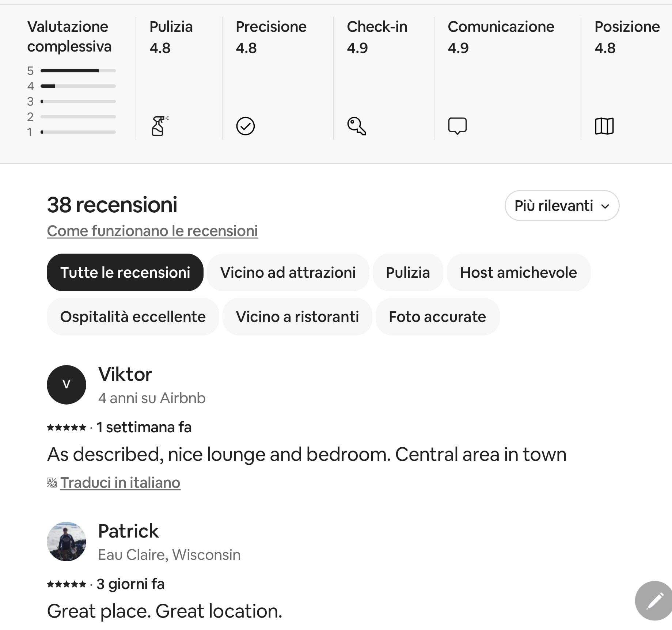The width and height of the screenshot is (672, 630).
Task: Toggle the Host amichevole filter chip
Action: [x=518, y=273]
